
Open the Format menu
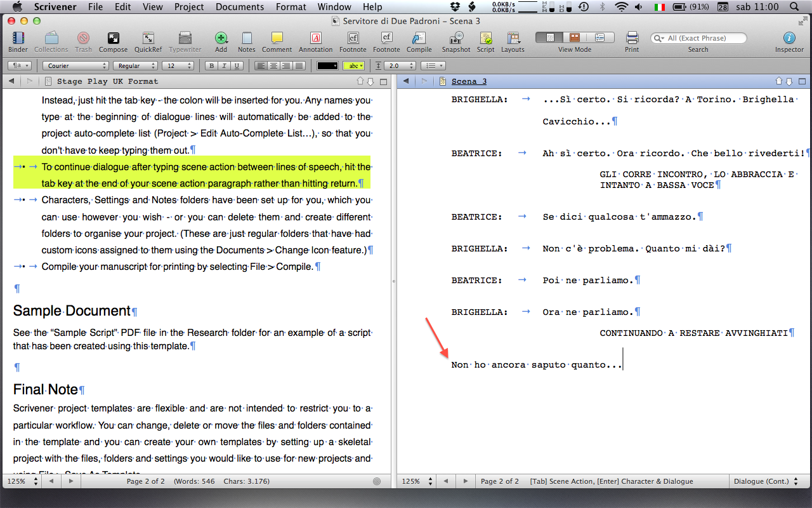(291, 7)
